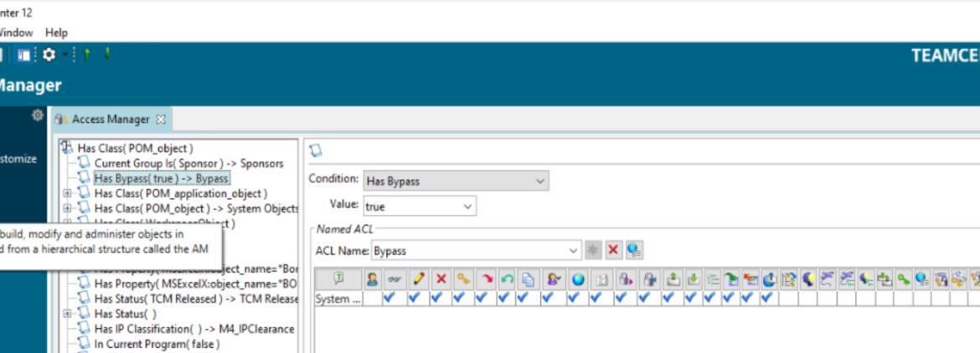Click the Demote green undo arrow column icon
This screenshot has width=980, height=353.
pyautogui.click(x=507, y=279)
